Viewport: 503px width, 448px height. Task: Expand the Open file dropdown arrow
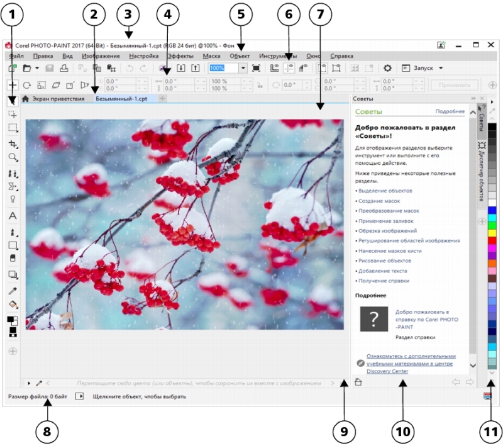pos(37,68)
